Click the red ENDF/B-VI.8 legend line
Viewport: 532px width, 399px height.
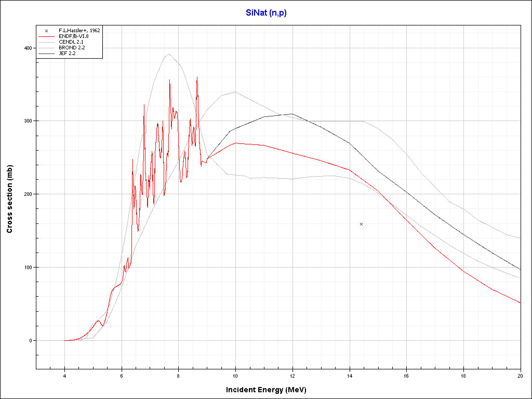click(x=46, y=36)
